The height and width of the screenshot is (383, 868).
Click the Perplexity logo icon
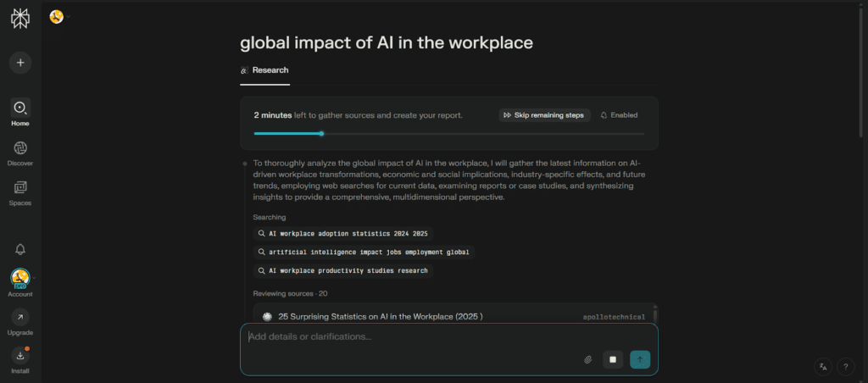pyautogui.click(x=19, y=19)
